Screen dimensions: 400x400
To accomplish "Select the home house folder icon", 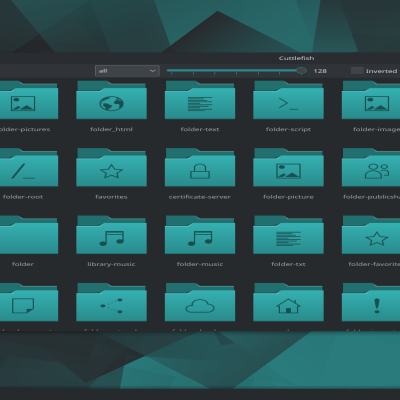I will tap(288, 302).
